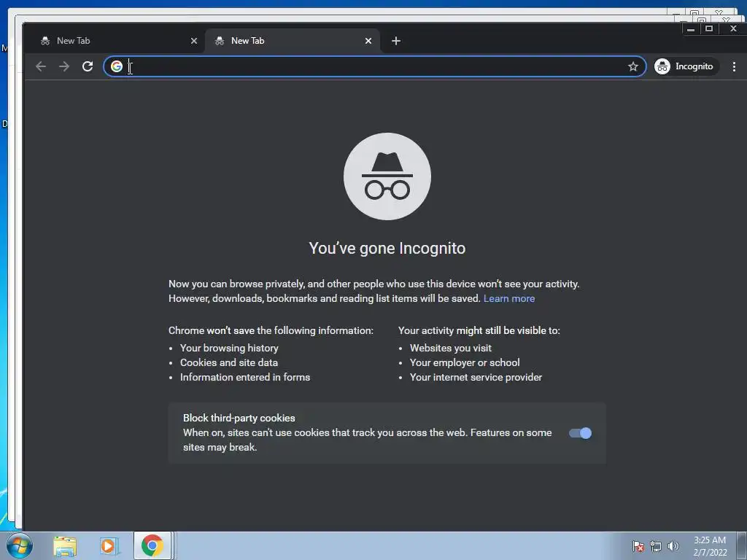Open the Windows Start menu orb

[x=19, y=545]
